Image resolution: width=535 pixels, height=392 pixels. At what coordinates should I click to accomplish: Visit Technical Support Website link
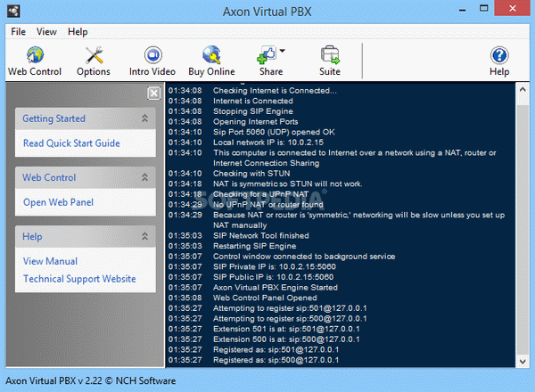click(x=79, y=279)
